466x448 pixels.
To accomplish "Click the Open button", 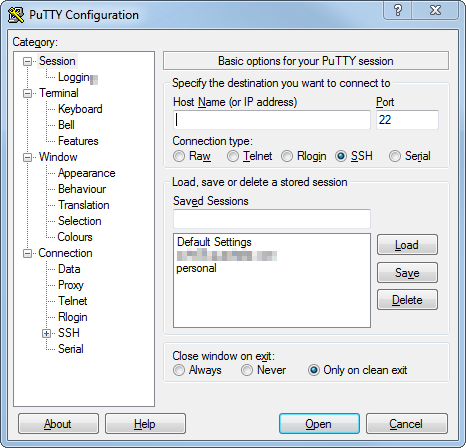I will (319, 424).
